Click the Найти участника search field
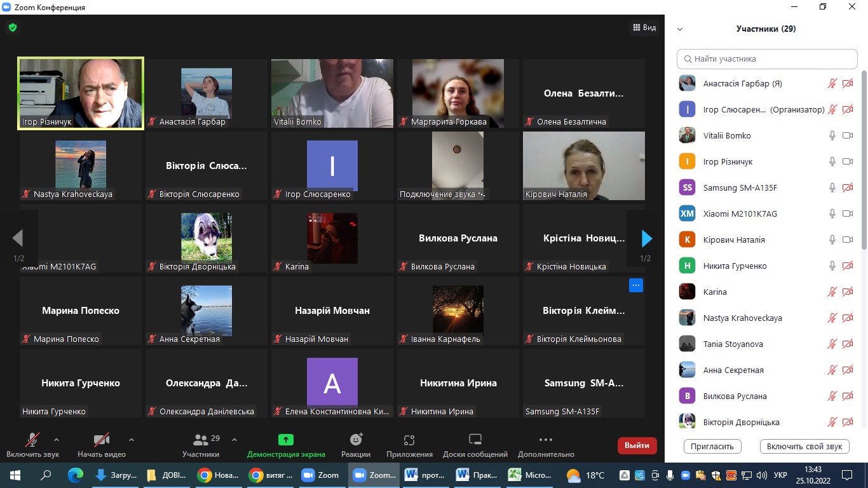This screenshot has width=868, height=488. pyautogui.click(x=767, y=59)
